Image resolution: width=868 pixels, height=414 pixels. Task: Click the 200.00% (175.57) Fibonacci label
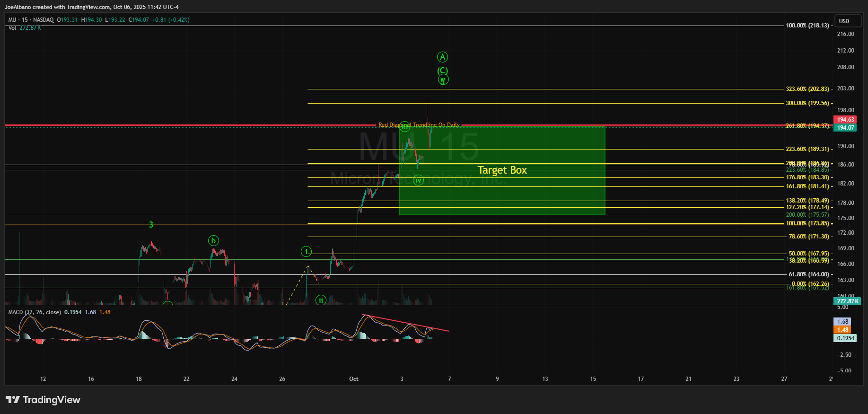807,215
